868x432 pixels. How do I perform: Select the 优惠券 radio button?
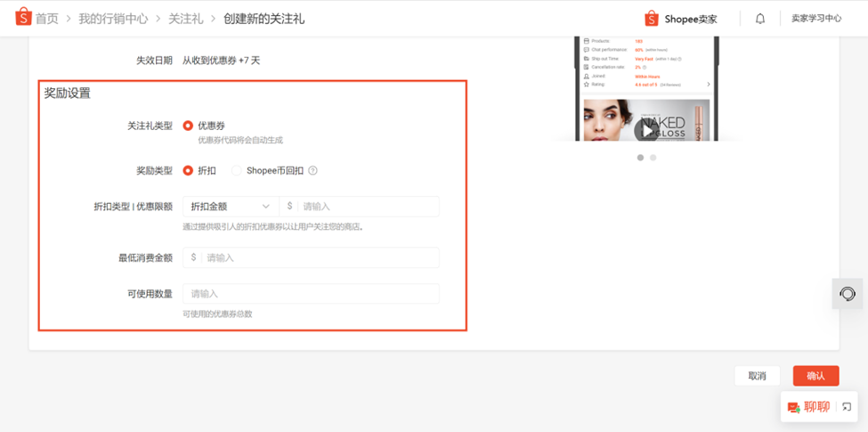coord(188,126)
